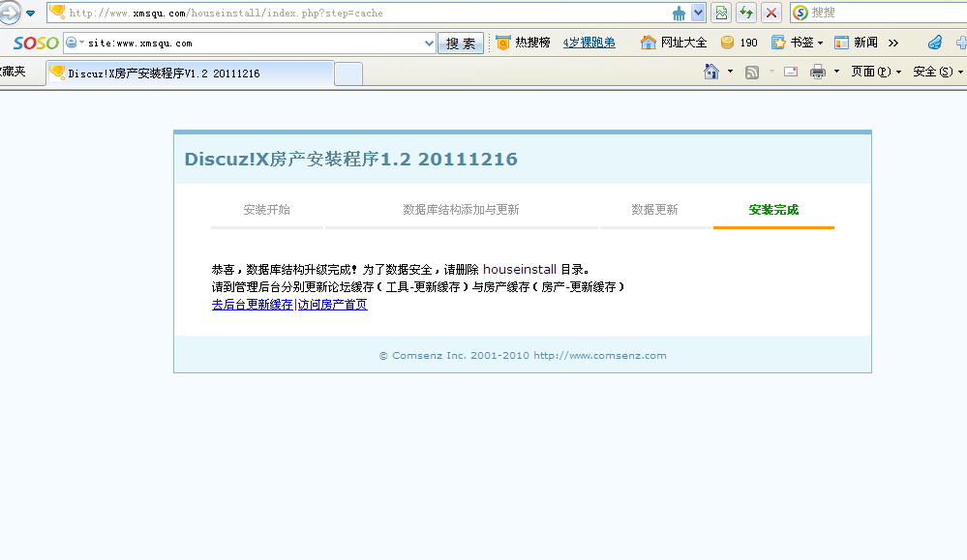Click the Print printer icon
This screenshot has height=560, width=967.
point(818,73)
